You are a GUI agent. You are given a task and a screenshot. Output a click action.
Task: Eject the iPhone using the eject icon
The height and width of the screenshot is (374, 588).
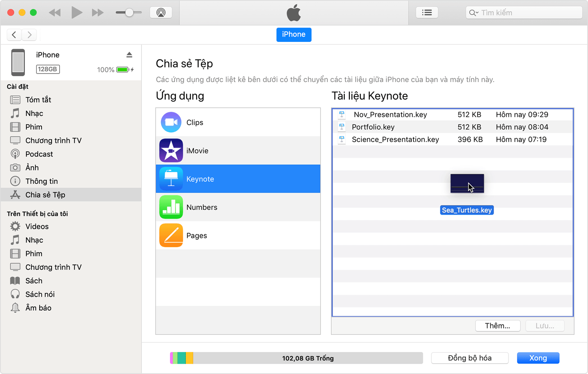point(130,55)
